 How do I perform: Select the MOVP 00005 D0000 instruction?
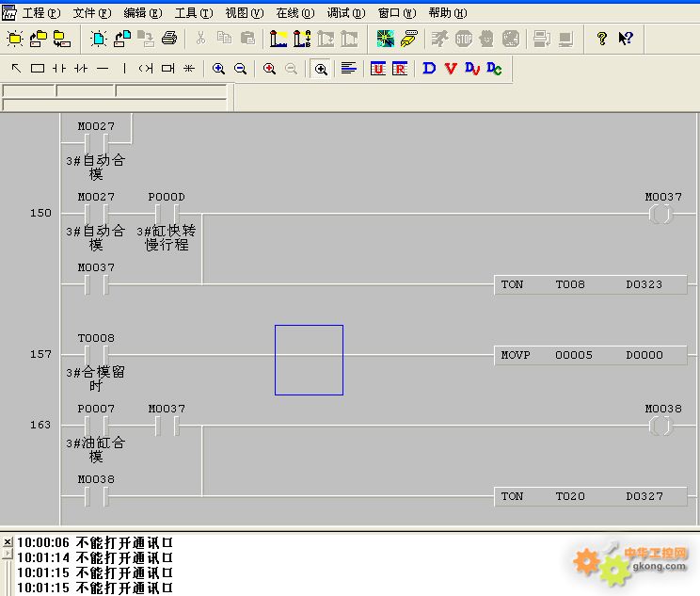coord(591,355)
